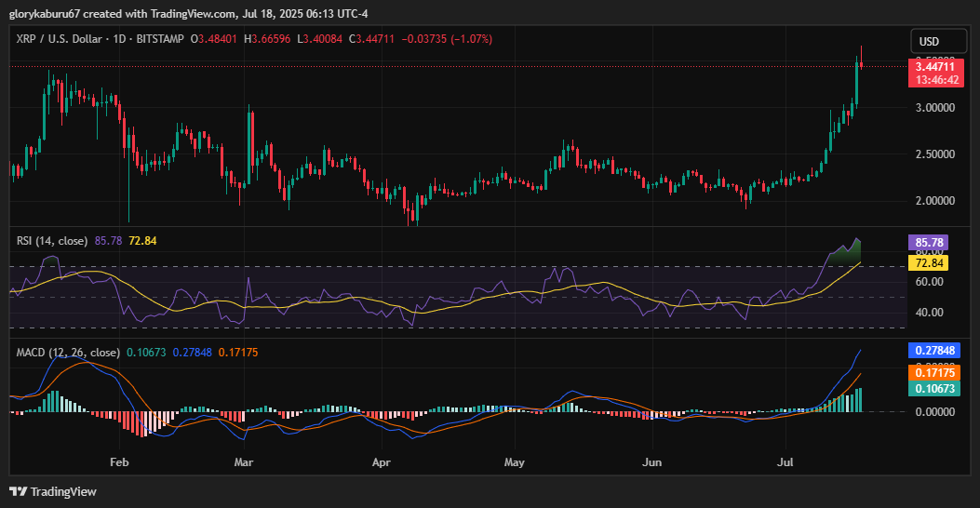Click the XRP / U.S. Dollar symbol title

click(63, 39)
